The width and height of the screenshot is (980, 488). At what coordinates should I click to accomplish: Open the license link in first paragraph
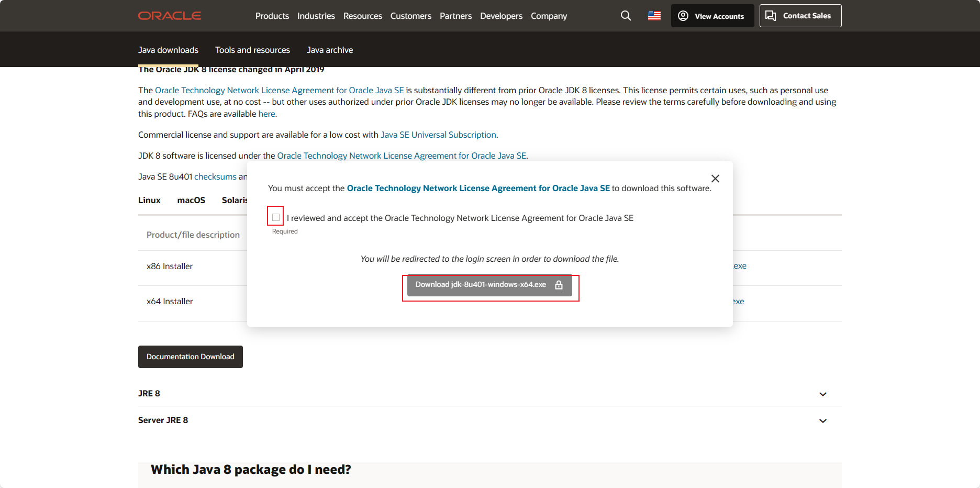280,90
